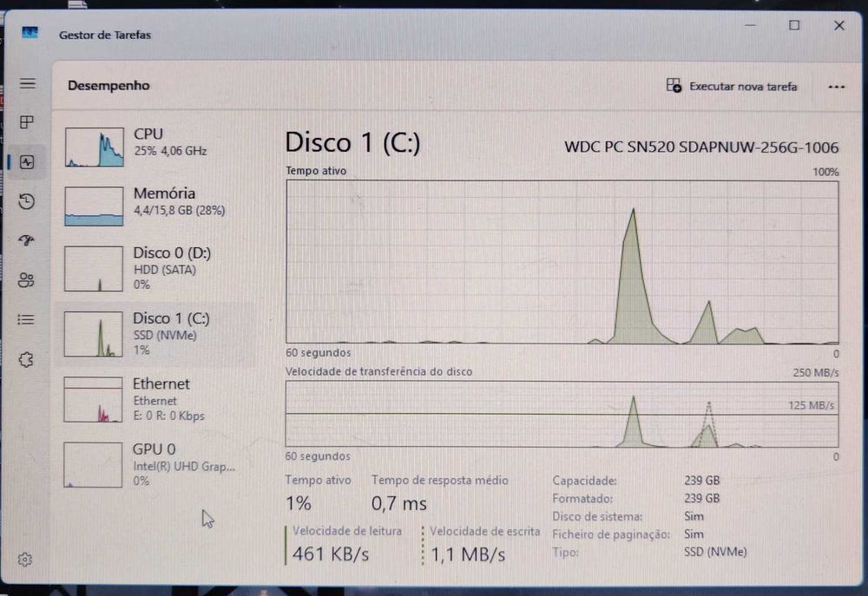Click the Disco de sistema label
The width and height of the screenshot is (868, 596).
tap(597, 516)
